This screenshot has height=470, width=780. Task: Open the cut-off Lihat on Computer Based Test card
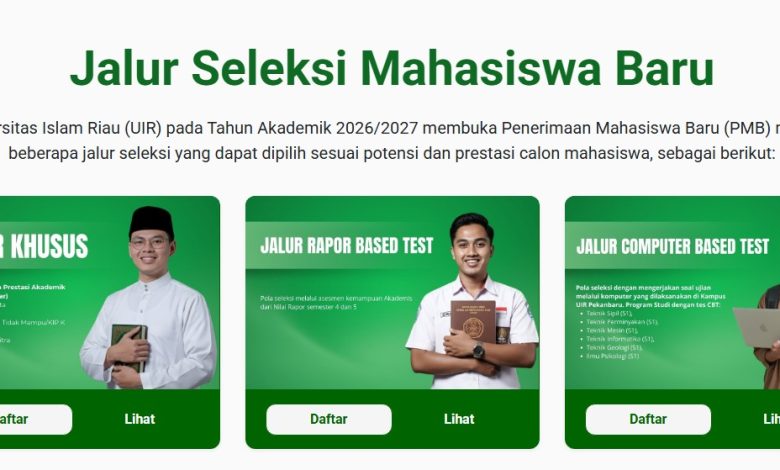pyautogui.click(x=772, y=419)
